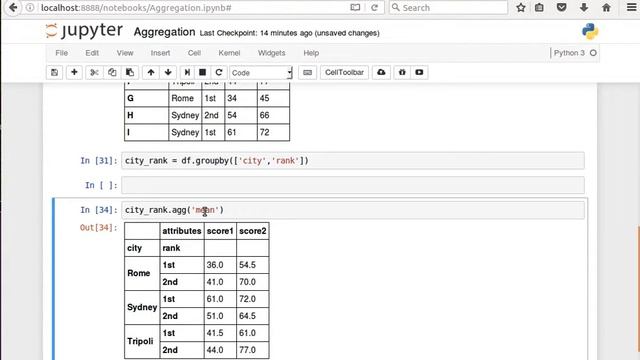Click the Sydney index cell in the output table
Screen dimensions: 640x360
142,307
